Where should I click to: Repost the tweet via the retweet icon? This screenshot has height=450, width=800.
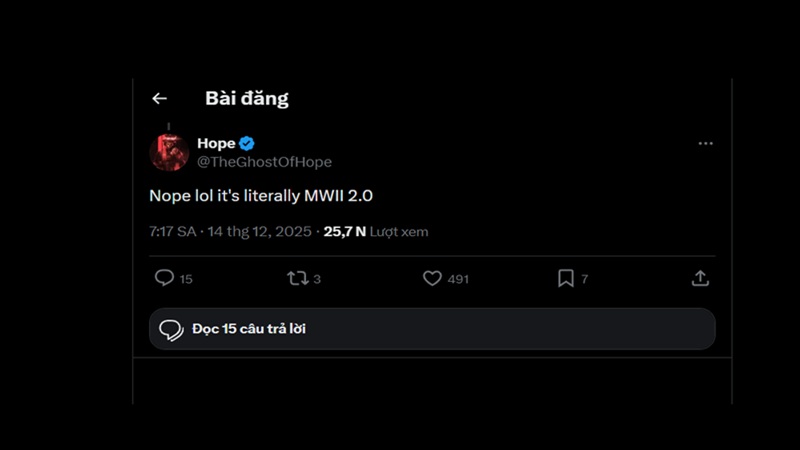[297, 278]
